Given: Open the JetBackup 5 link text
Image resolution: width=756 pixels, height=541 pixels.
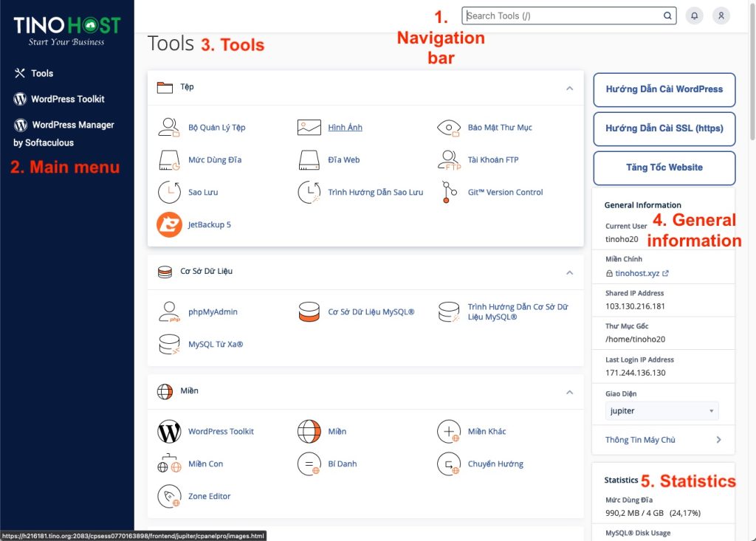Looking at the screenshot, I should pos(209,224).
